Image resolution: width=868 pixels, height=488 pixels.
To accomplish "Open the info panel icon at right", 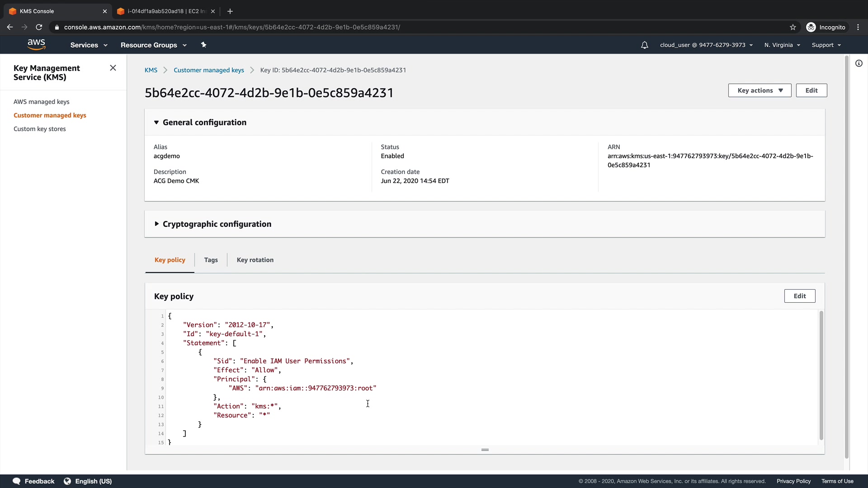I will click(x=859, y=64).
